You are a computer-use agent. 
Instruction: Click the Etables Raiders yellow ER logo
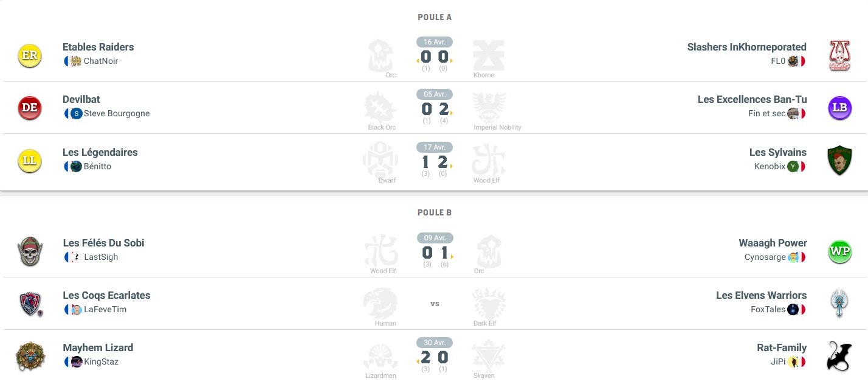point(30,55)
